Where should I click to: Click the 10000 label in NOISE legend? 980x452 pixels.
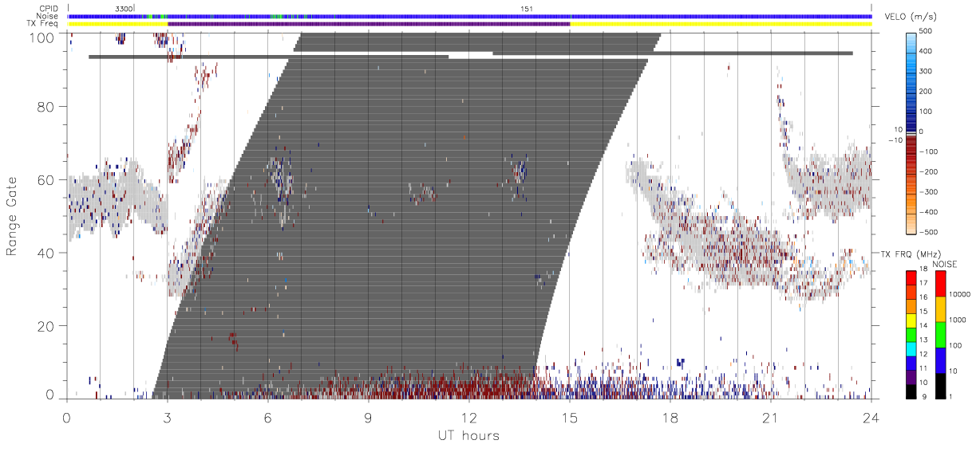pos(961,294)
